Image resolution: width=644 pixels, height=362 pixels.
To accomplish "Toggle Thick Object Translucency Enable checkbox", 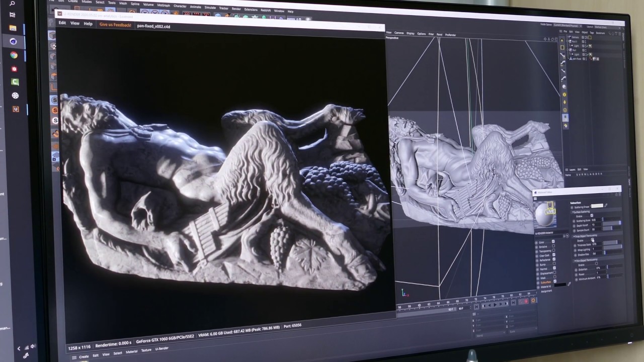I will tap(593, 239).
